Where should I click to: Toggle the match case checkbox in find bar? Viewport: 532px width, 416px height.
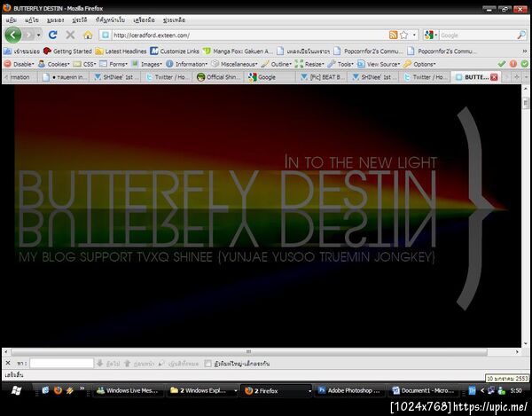click(x=207, y=364)
